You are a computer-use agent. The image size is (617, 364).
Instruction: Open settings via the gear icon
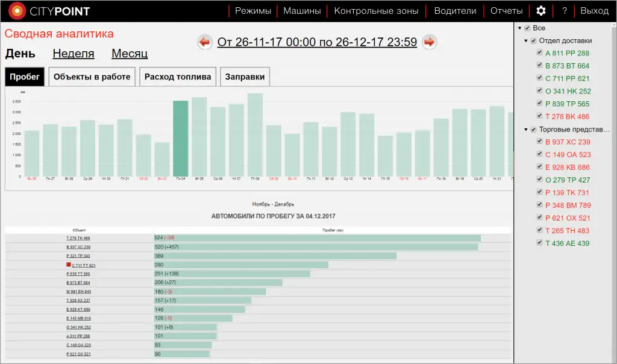541,11
